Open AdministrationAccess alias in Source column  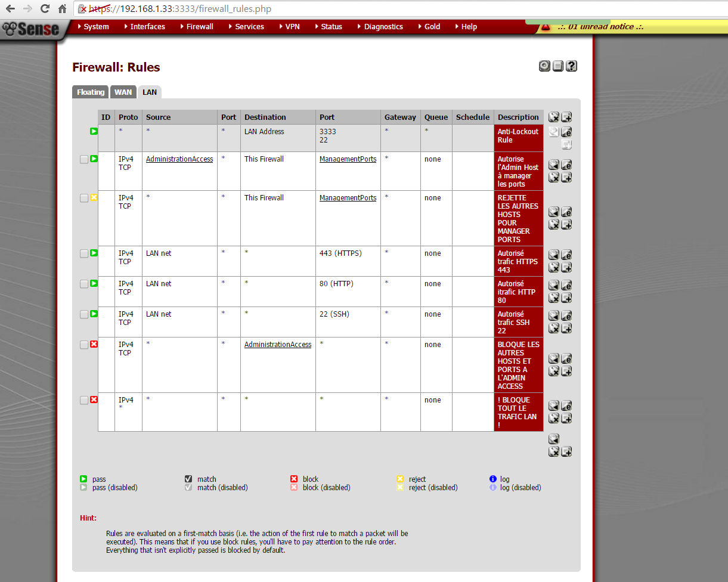(x=179, y=159)
